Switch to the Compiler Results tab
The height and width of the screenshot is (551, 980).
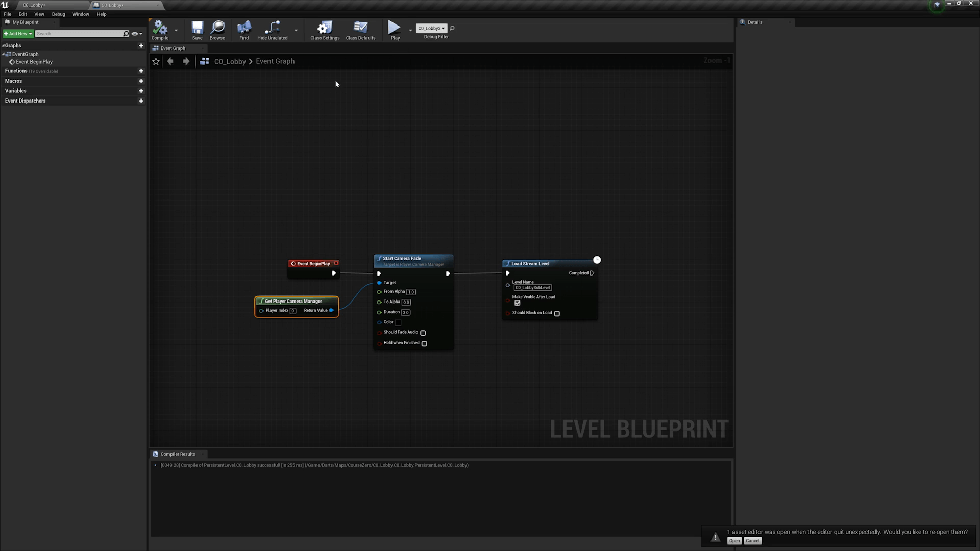pos(177,454)
